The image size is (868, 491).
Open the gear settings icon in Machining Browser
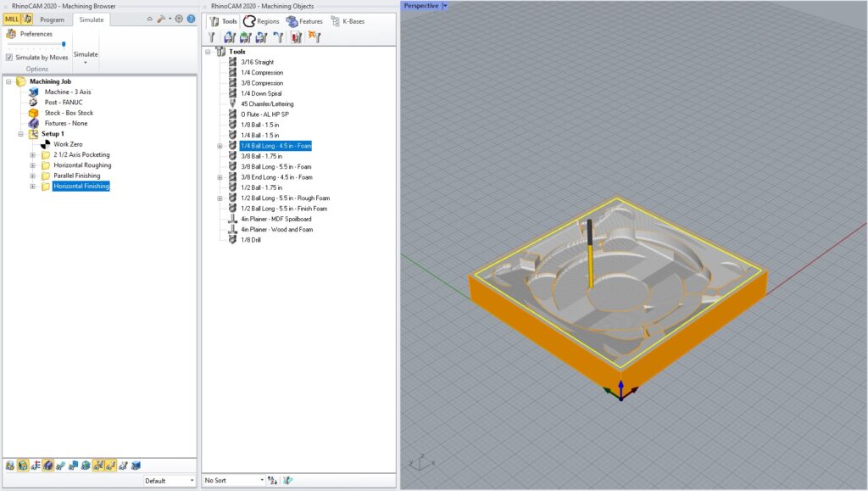pyautogui.click(x=179, y=19)
